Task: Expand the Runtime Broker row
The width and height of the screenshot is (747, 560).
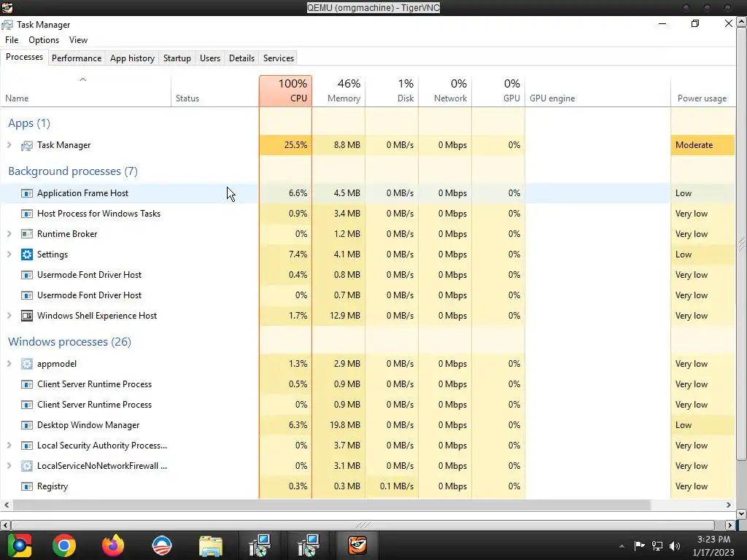Action: pyautogui.click(x=9, y=234)
